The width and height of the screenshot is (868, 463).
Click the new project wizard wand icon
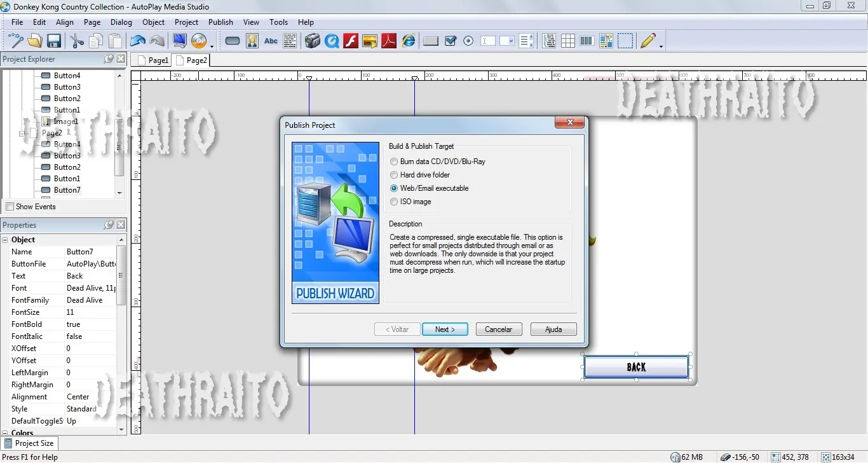tap(16, 41)
